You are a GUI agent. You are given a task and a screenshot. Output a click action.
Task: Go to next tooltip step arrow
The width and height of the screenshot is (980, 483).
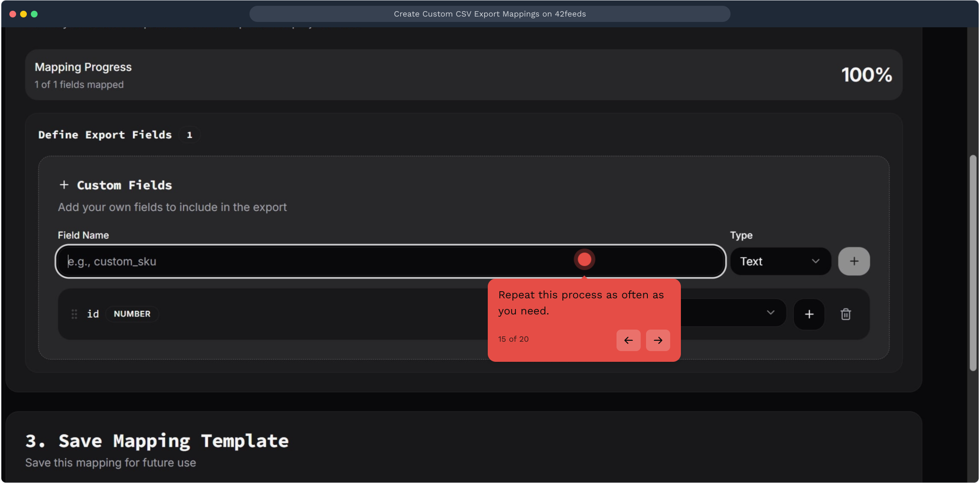[x=658, y=340]
